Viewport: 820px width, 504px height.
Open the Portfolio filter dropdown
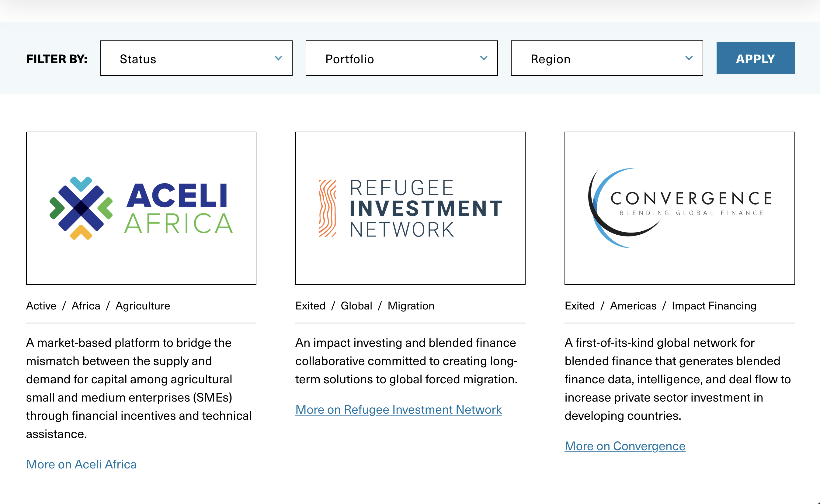401,58
